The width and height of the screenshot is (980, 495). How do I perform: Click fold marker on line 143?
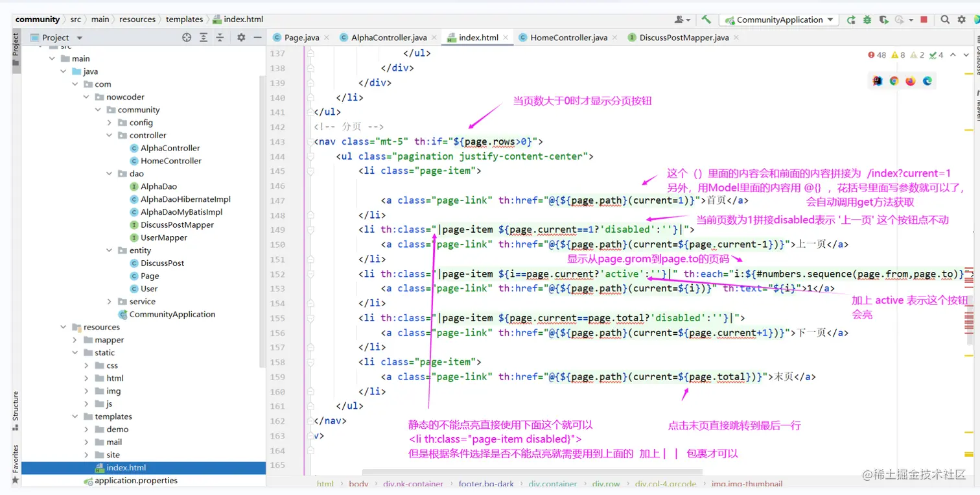click(310, 141)
